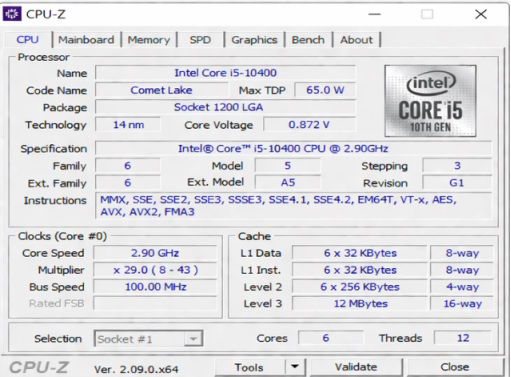The width and height of the screenshot is (511, 377).
Task: Click the Level 2 value 6 x 256 KBytes
Action: point(360,287)
